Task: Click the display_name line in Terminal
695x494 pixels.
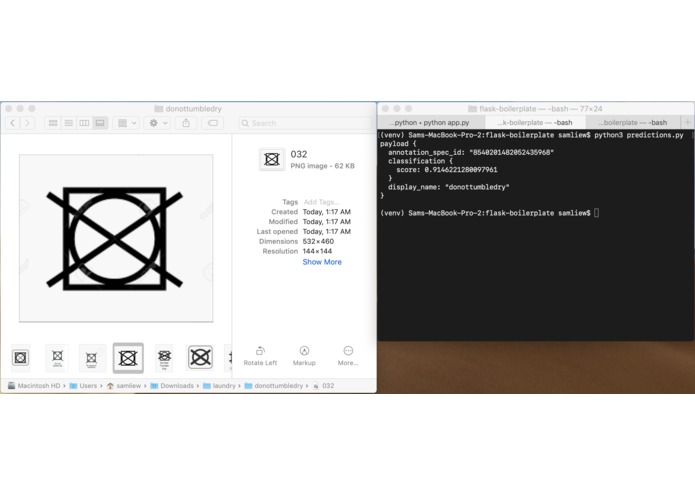Action: click(x=449, y=187)
